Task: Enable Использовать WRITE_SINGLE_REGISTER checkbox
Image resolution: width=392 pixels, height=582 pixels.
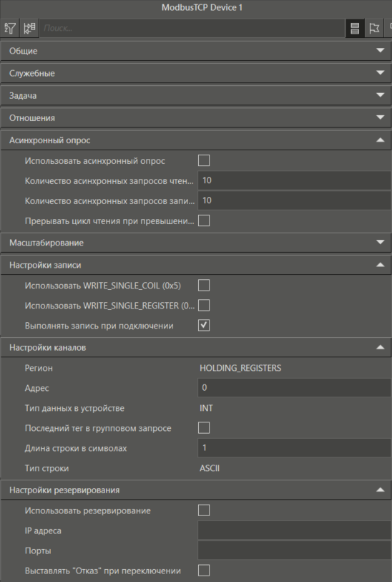Action: click(x=204, y=305)
